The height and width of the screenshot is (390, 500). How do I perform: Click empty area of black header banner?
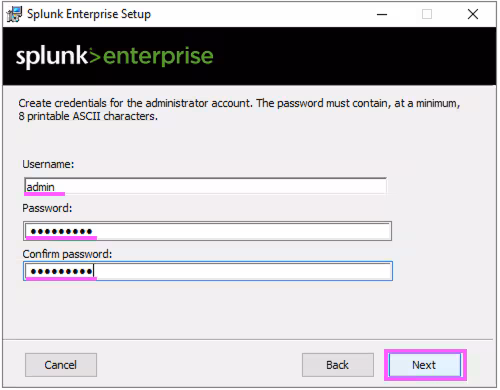click(x=353, y=56)
